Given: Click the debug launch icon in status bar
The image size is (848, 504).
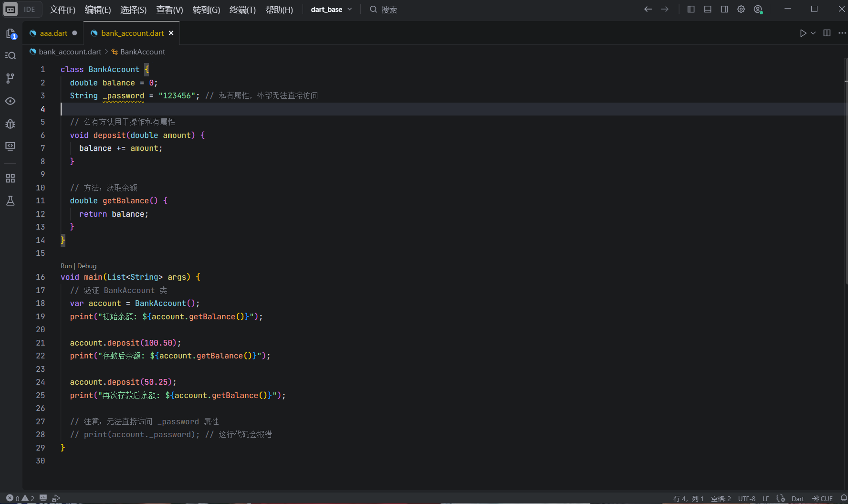Looking at the screenshot, I should [x=56, y=498].
